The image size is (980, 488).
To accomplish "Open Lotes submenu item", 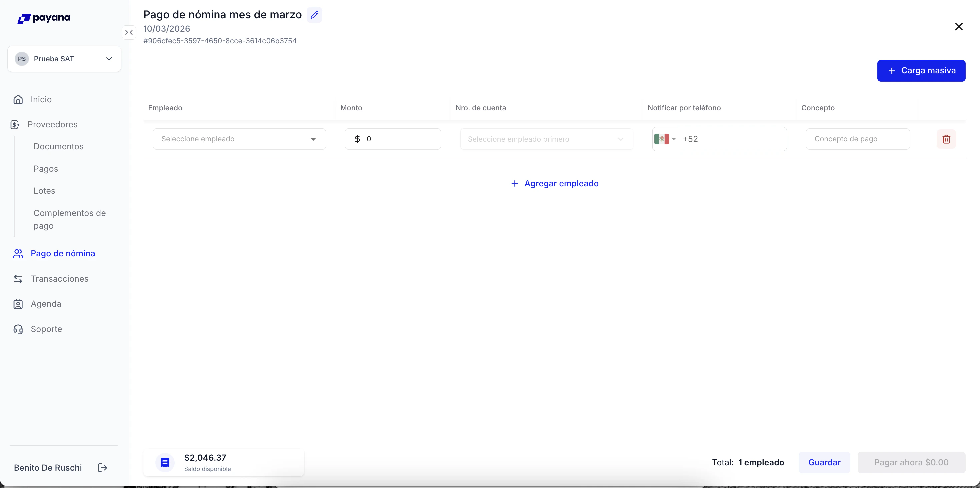I will tap(44, 191).
